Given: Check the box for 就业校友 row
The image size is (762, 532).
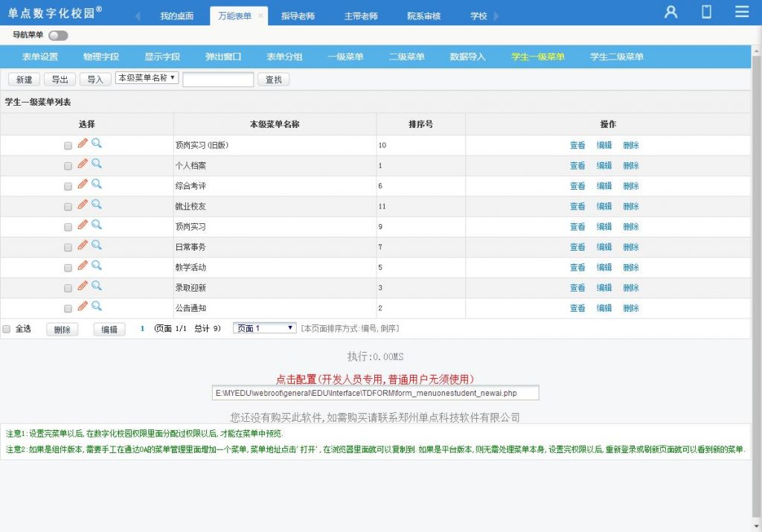Looking at the screenshot, I should [68, 207].
